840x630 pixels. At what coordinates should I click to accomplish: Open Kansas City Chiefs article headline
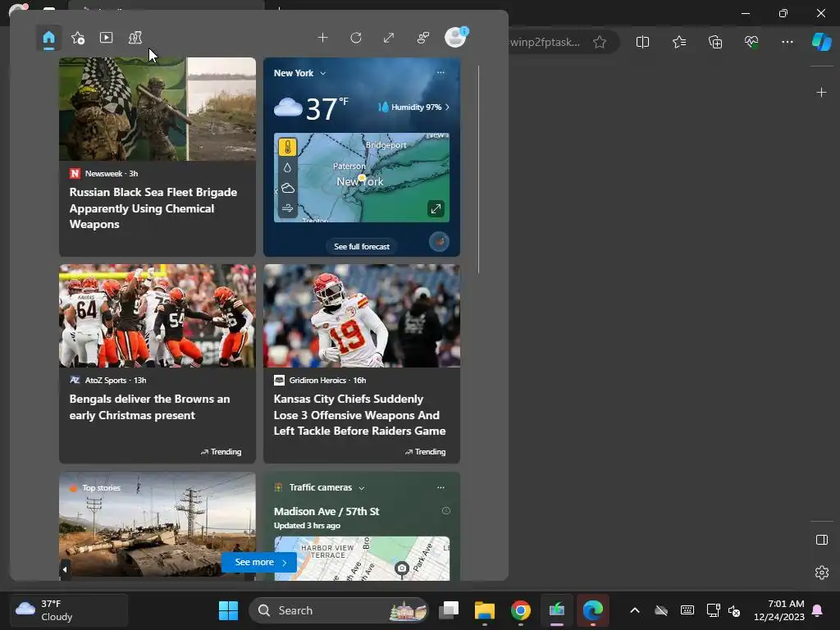[359, 415]
